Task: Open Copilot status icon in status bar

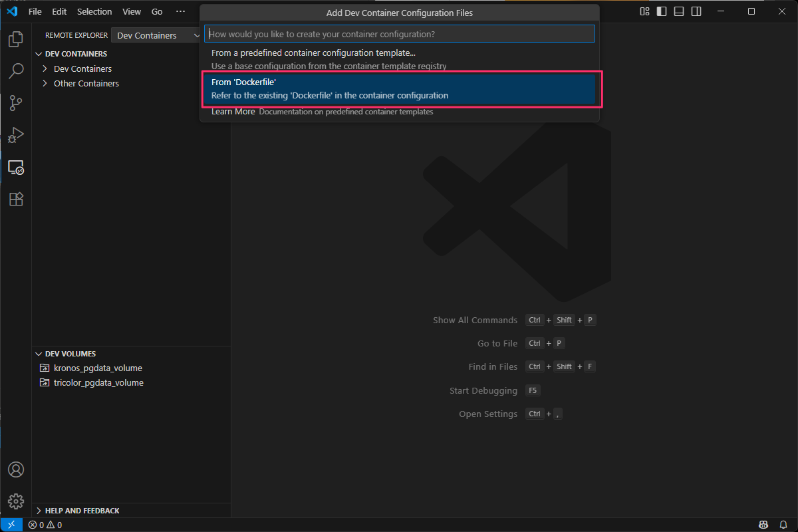Action: [764, 525]
